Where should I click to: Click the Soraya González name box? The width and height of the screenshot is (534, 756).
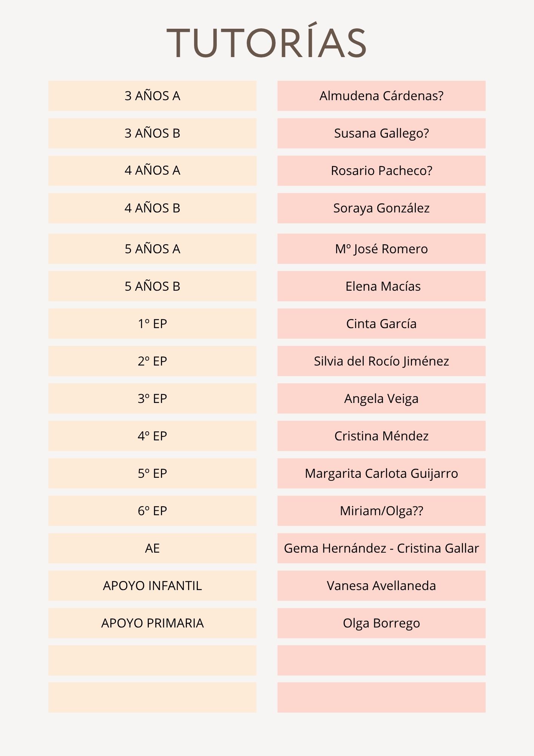(381, 208)
